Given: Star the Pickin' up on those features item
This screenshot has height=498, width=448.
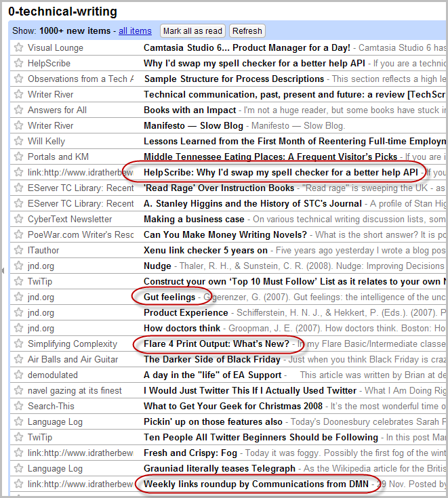Looking at the screenshot, I should (x=19, y=421).
